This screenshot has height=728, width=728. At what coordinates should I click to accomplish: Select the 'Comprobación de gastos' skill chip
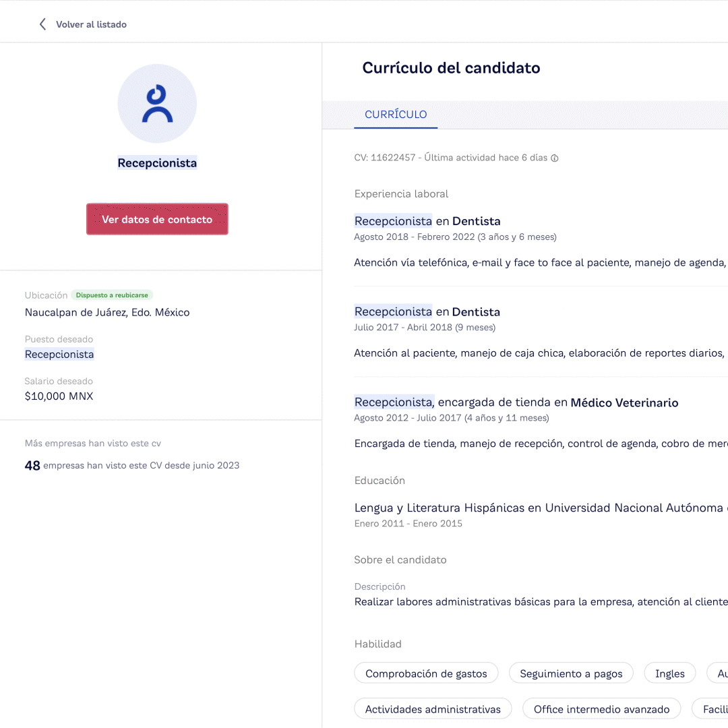tap(426, 673)
